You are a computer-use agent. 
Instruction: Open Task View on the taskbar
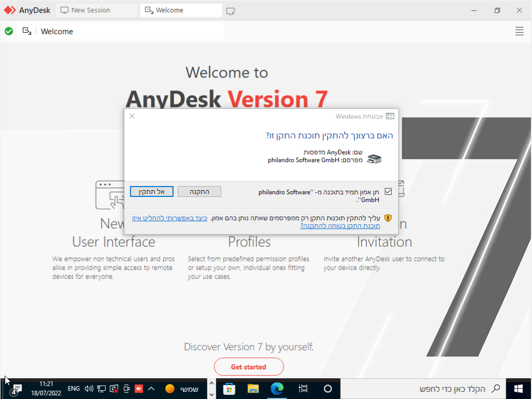point(303,389)
